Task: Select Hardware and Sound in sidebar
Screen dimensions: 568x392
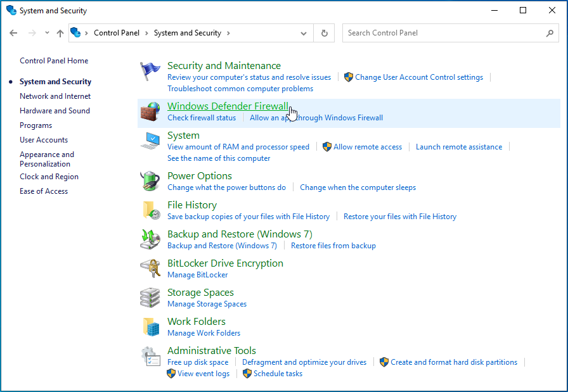Action: coord(55,111)
